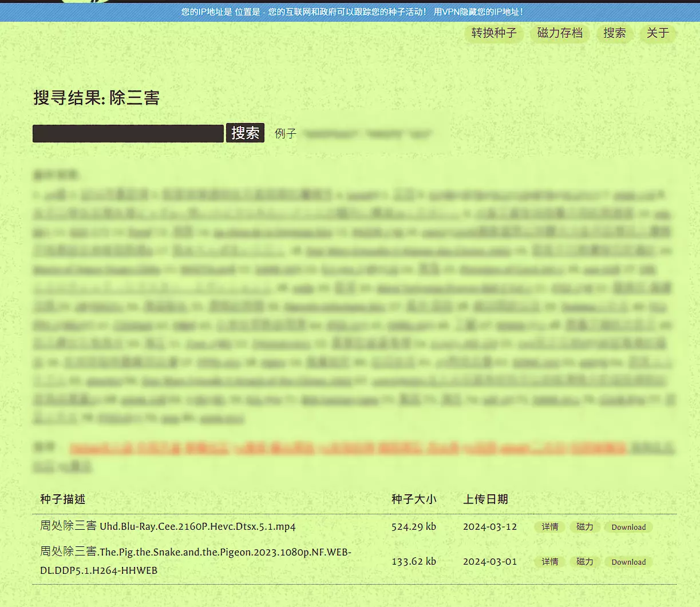Open 详情 for the HHWEB torrent
The height and width of the screenshot is (607, 700).
549,562
